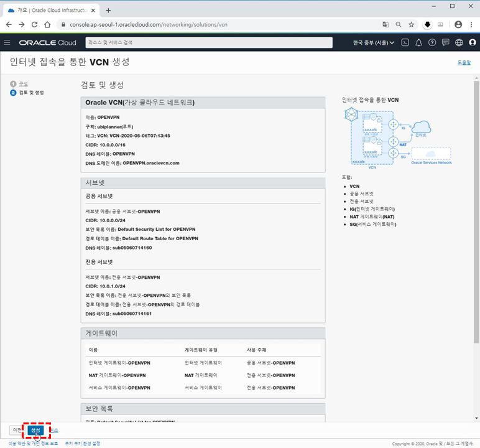The width and height of the screenshot is (480, 448).
Task: Click the page vertical scrollbar
Action: tap(476, 212)
